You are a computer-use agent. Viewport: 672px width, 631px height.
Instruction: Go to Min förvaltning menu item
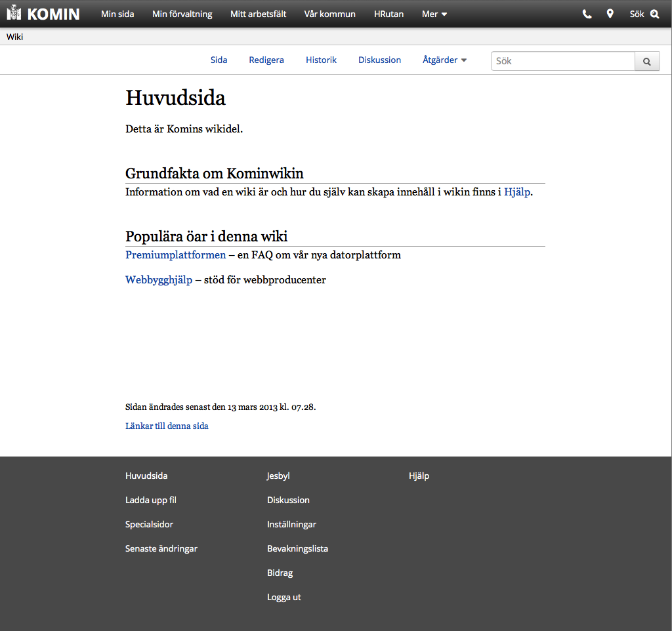click(x=182, y=14)
